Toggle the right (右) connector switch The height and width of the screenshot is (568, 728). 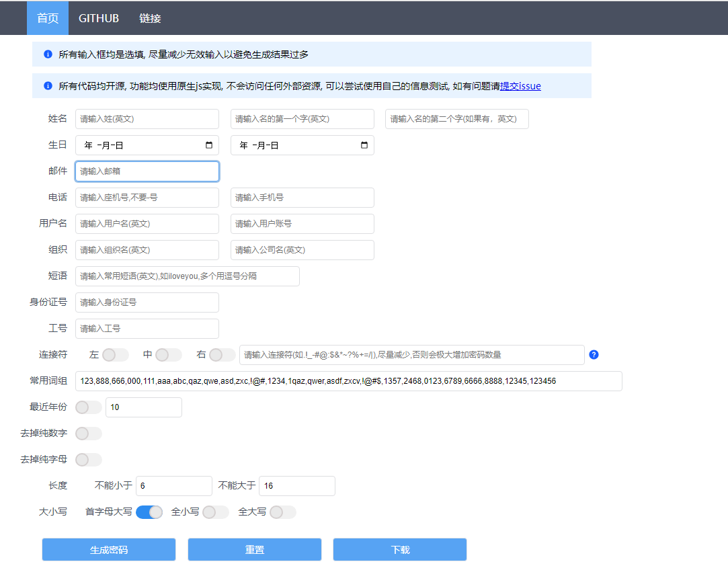pos(222,355)
